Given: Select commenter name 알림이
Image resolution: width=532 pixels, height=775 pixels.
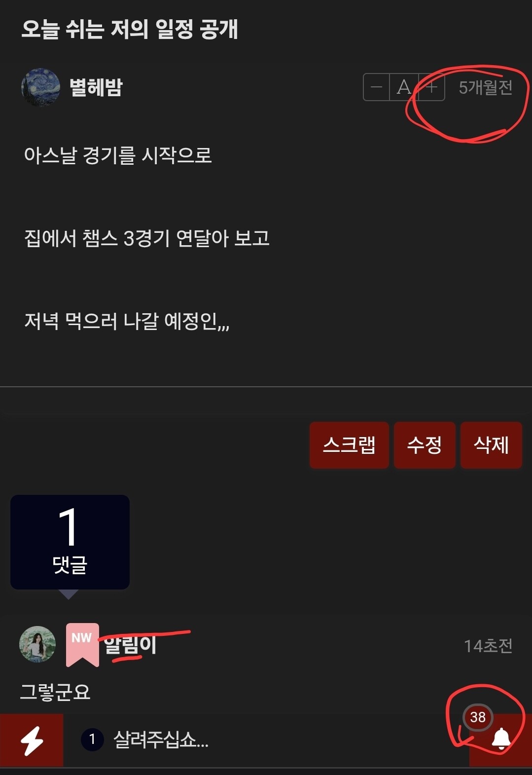Looking at the screenshot, I should pyautogui.click(x=130, y=645).
